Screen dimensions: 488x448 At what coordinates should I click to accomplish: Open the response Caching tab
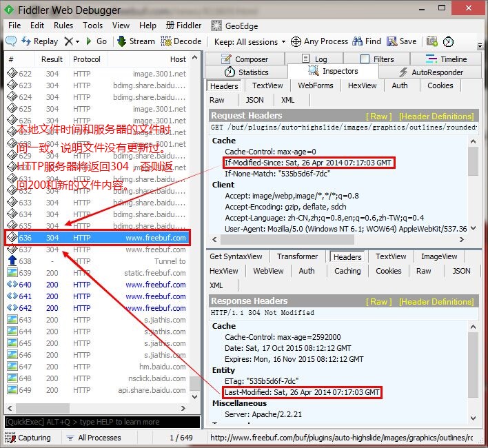point(347,271)
